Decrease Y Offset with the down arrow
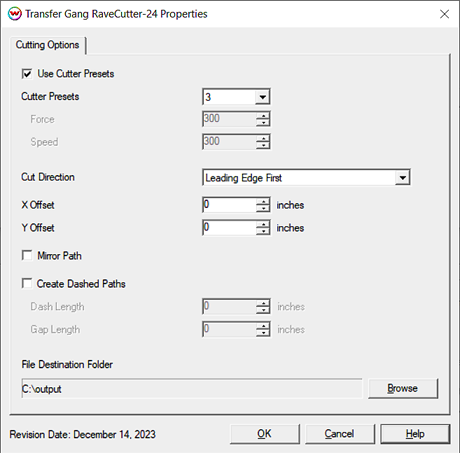The height and width of the screenshot is (453, 460). 263,231
